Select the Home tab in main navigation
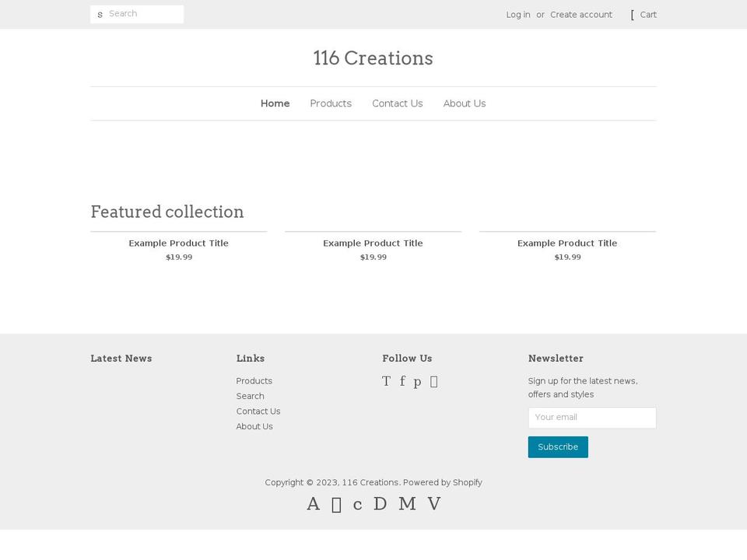Image resolution: width=747 pixels, height=560 pixels. click(x=275, y=103)
